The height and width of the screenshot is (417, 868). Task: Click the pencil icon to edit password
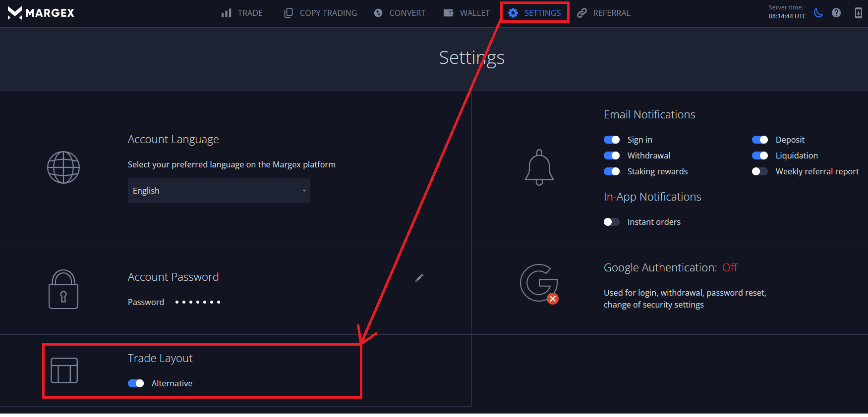[419, 278]
